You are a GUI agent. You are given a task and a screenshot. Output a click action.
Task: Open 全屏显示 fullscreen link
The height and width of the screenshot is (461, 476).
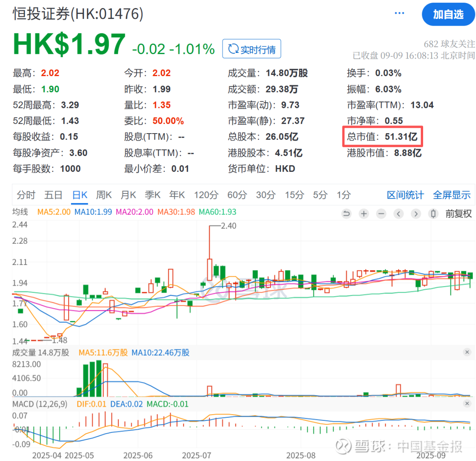pos(452,195)
